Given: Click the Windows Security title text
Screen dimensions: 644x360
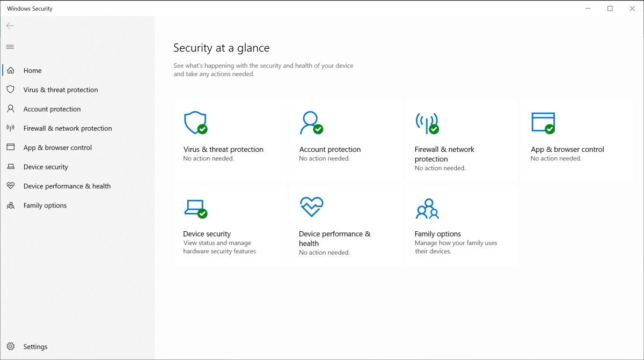Looking at the screenshot, I should coord(30,9).
